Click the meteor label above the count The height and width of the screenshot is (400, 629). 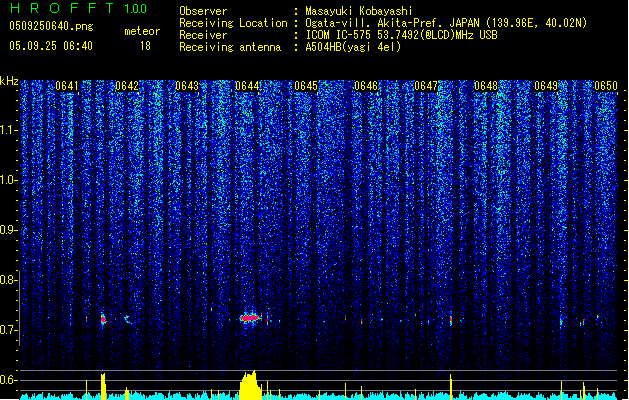click(x=142, y=31)
